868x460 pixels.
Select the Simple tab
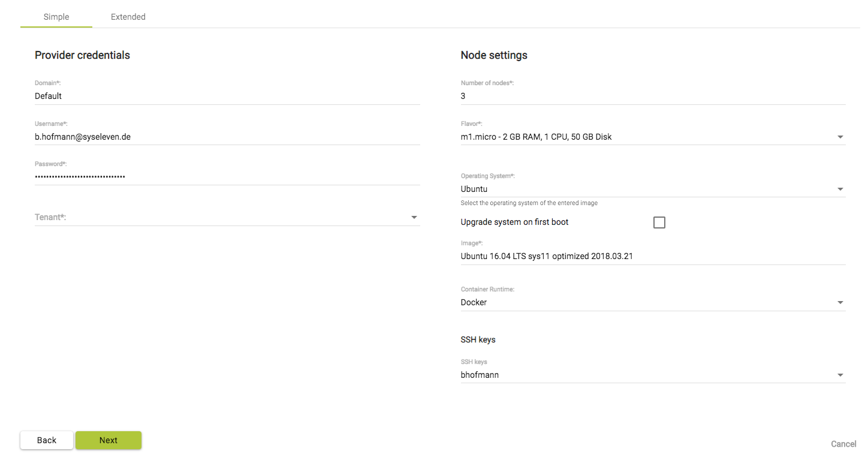(56, 17)
